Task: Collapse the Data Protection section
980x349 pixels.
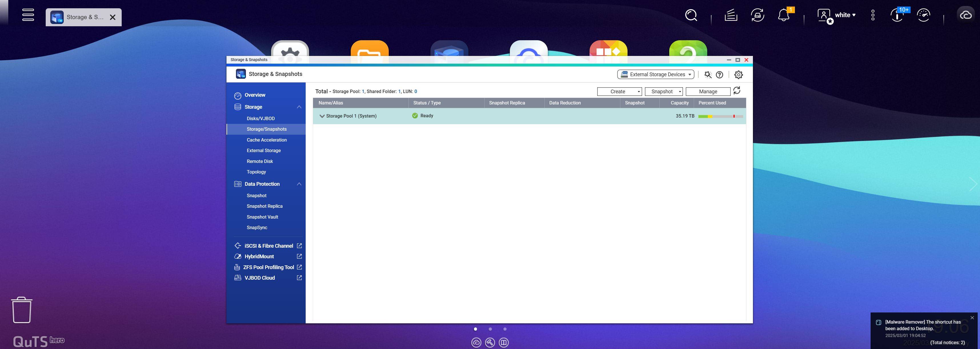Action: (x=299, y=184)
